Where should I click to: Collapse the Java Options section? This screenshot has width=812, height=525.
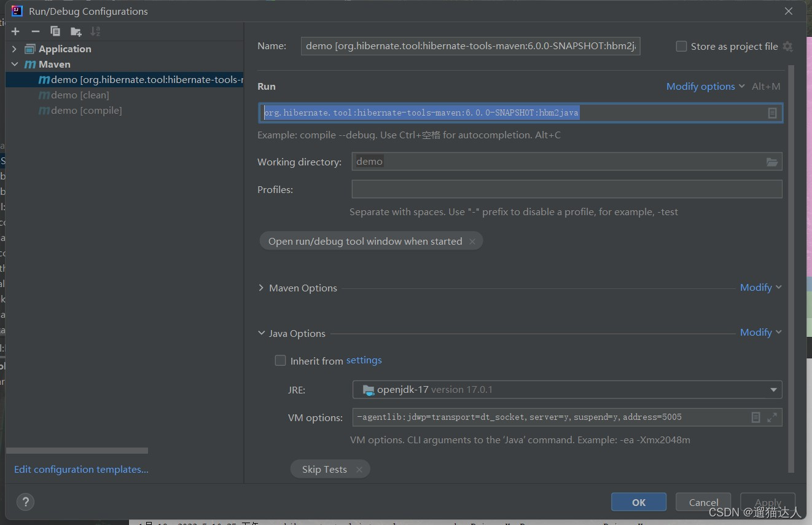click(x=262, y=333)
